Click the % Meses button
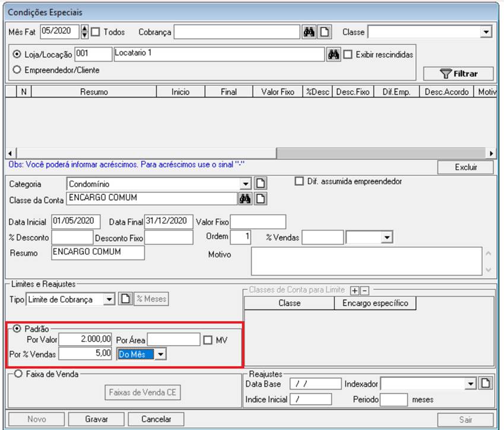The height and width of the screenshot is (430, 504). [151, 299]
